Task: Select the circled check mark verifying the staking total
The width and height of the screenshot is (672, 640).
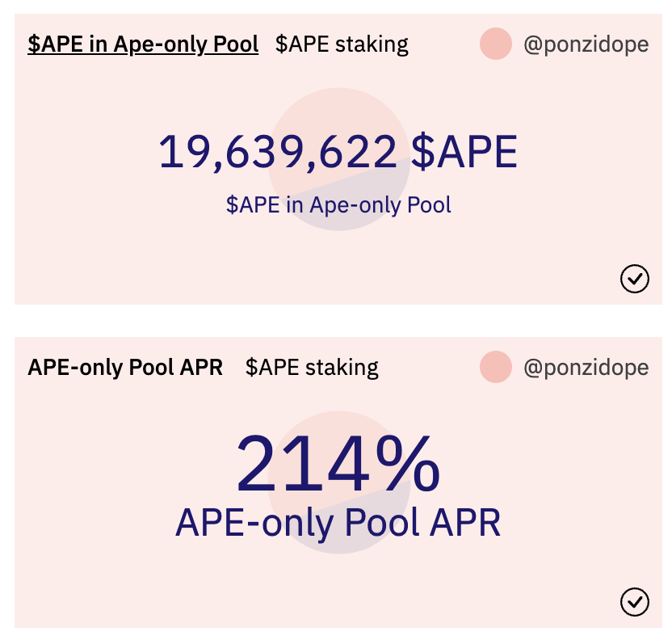Action: tap(636, 279)
